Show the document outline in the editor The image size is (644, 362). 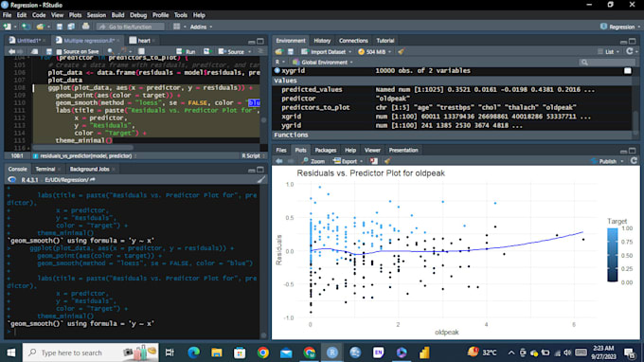pyautogui.click(x=260, y=52)
